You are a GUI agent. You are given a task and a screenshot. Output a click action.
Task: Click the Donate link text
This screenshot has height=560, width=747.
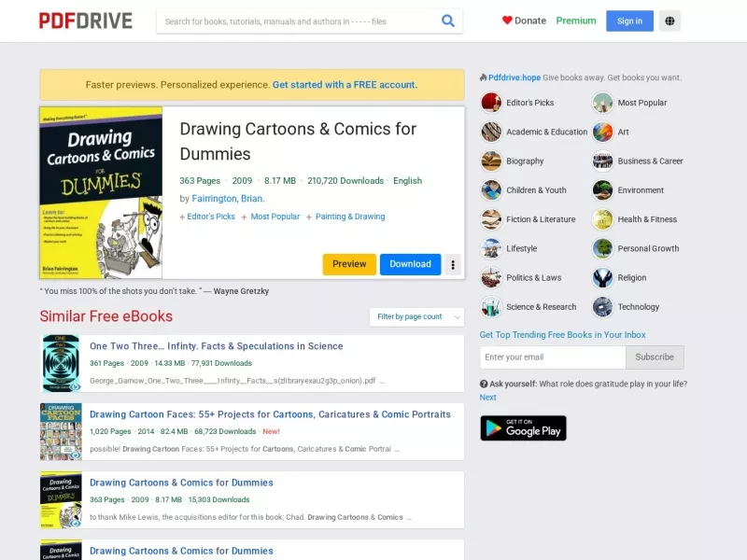coord(530,21)
